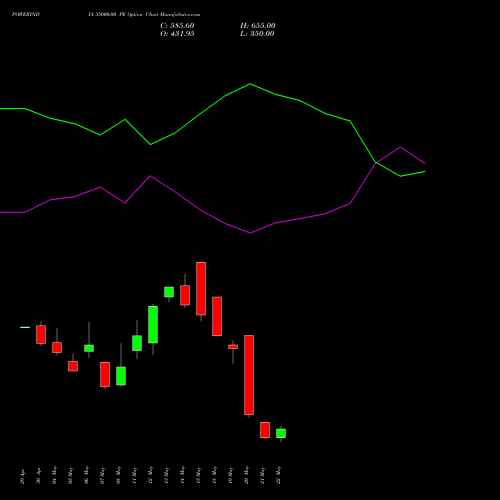Click the flat green dash candle for 29 Apr
Viewport: 500px width, 500px height.
[25, 327]
